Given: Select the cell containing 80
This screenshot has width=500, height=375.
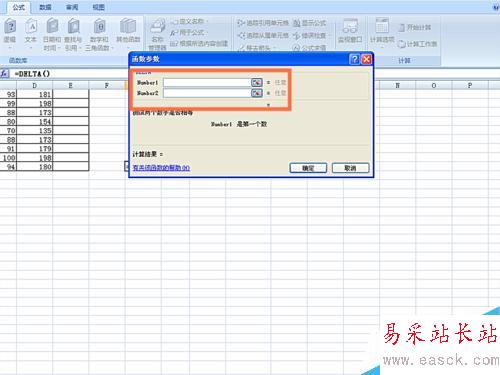Looking at the screenshot, I should (8, 121).
